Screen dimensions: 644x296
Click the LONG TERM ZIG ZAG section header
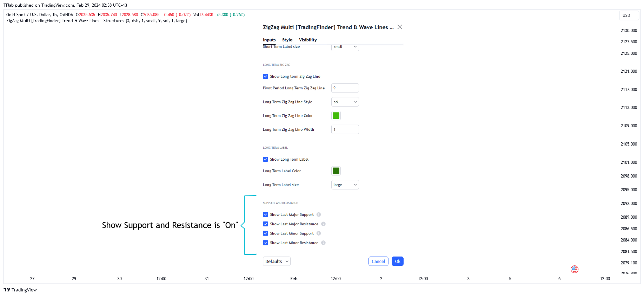click(x=277, y=65)
